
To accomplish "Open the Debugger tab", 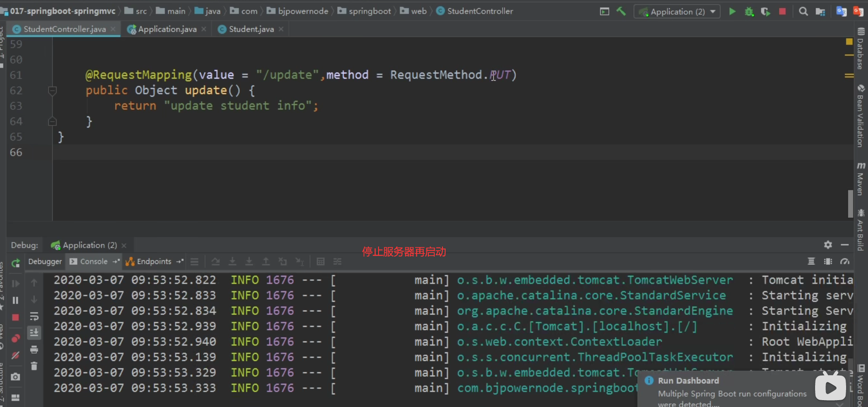I will (x=45, y=262).
